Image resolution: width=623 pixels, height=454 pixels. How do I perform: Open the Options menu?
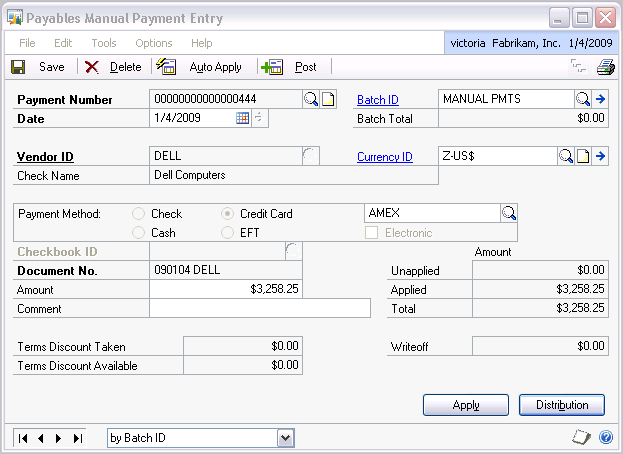pyautogui.click(x=154, y=43)
